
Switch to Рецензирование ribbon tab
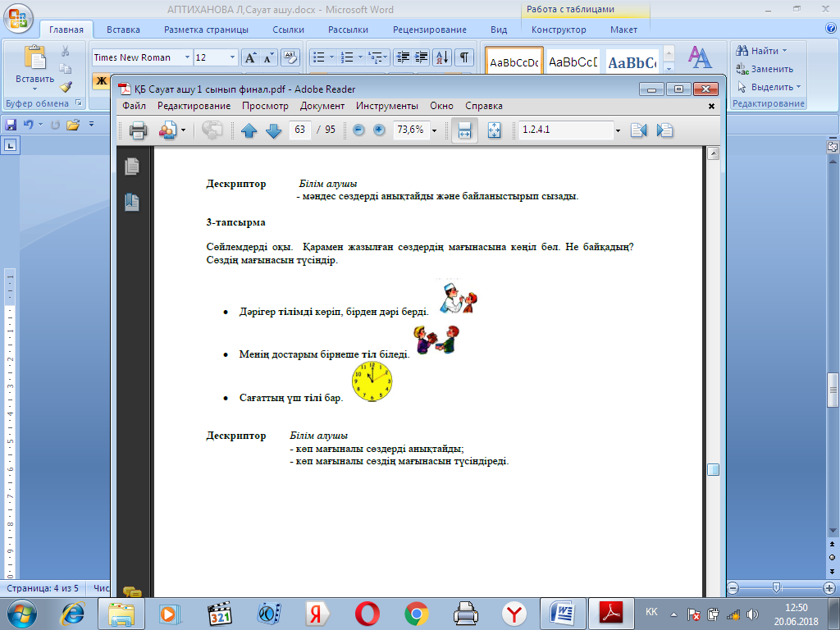point(430,30)
